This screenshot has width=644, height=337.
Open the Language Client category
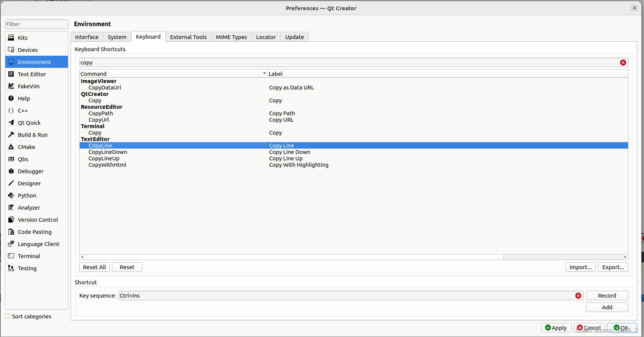click(36, 244)
